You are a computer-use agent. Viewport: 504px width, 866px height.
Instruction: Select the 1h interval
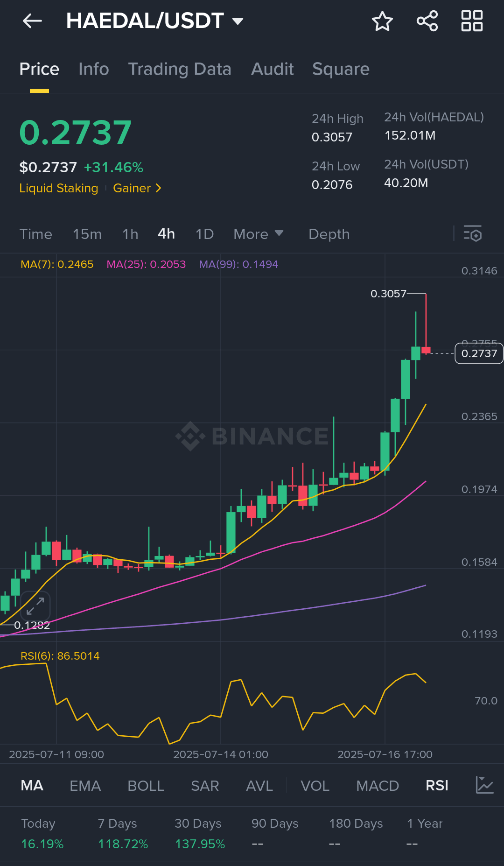(x=130, y=234)
